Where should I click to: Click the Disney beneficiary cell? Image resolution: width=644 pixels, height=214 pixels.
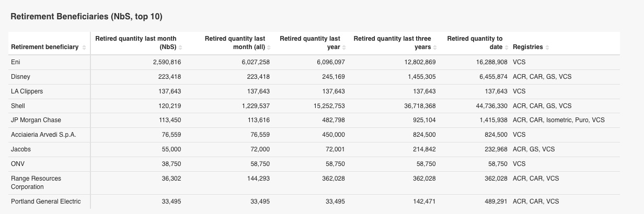click(20, 77)
